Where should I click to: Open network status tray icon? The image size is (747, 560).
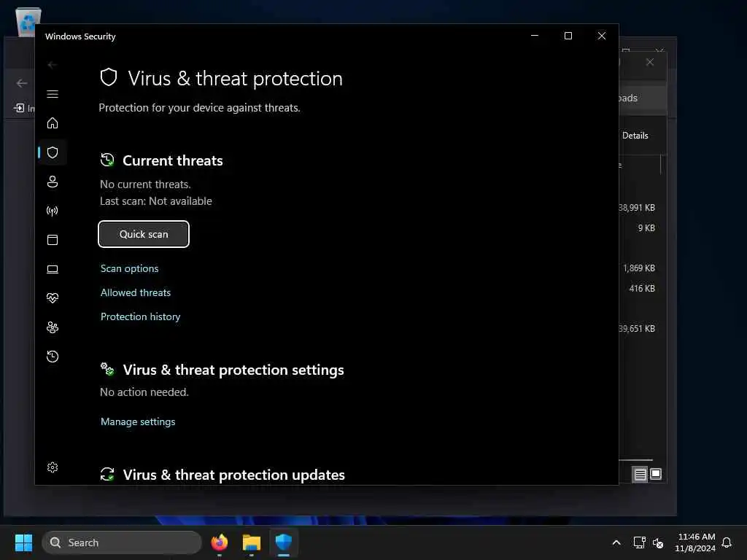(639, 542)
